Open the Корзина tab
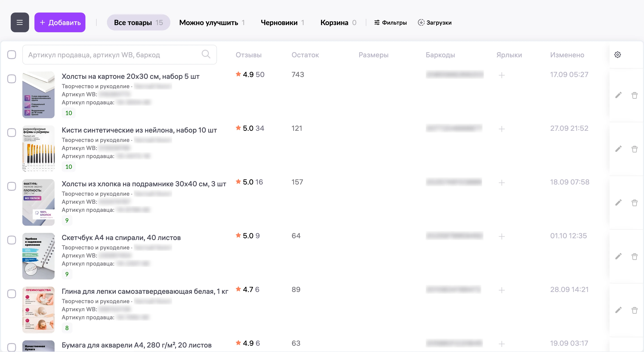This screenshot has width=644, height=352. [x=338, y=23]
